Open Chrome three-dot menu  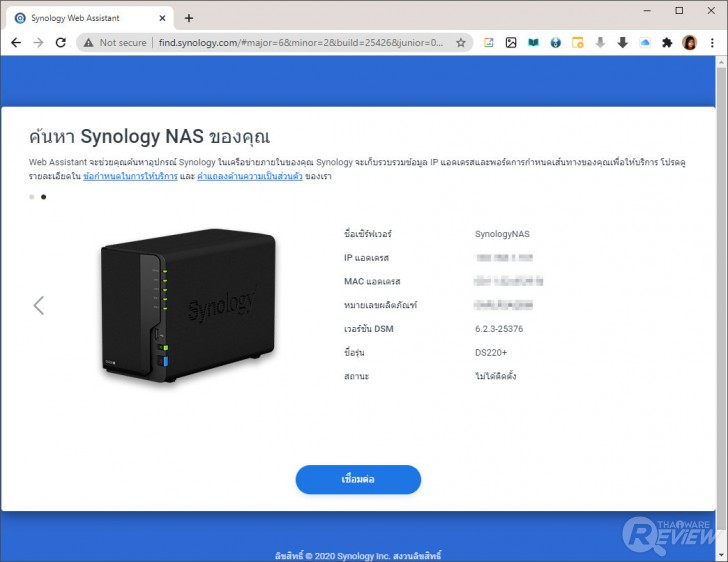coord(712,43)
